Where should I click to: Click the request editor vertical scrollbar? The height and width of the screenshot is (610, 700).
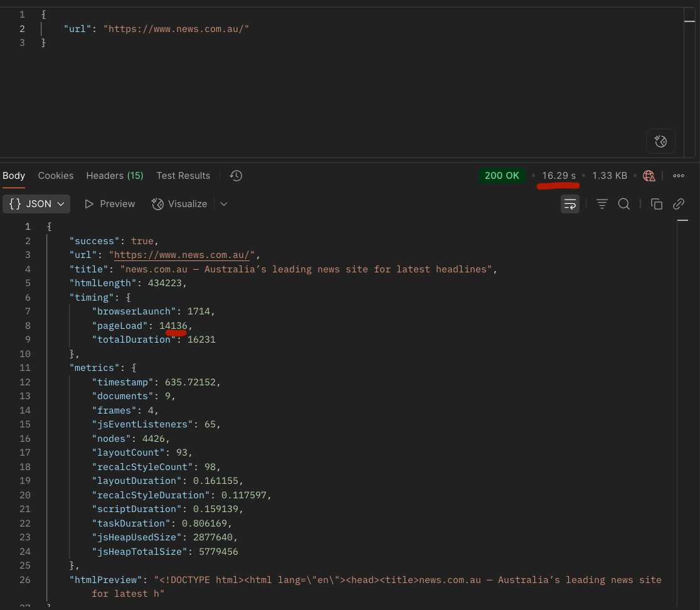pos(690,83)
